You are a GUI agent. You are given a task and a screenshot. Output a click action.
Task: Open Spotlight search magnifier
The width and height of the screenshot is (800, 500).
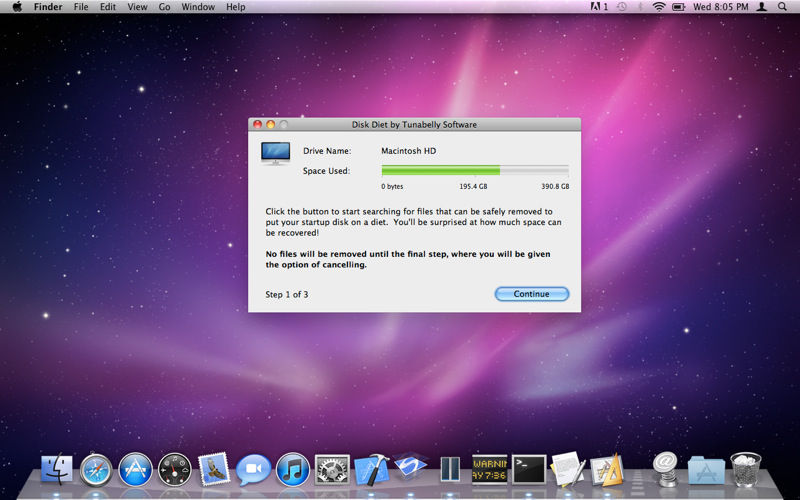coord(782,7)
